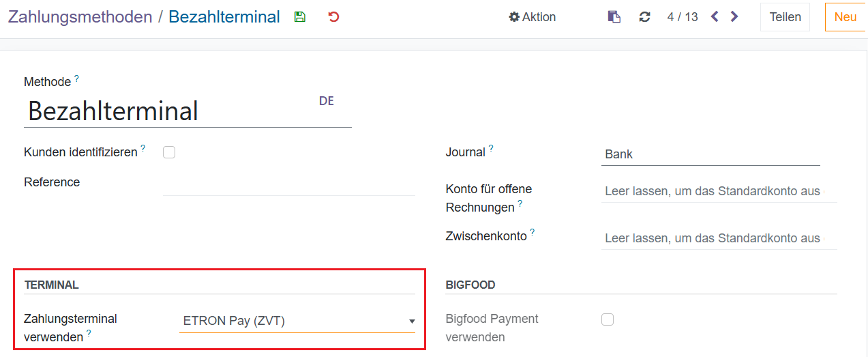
Task: Show the help tooltip next to Journal
Action: (491, 148)
